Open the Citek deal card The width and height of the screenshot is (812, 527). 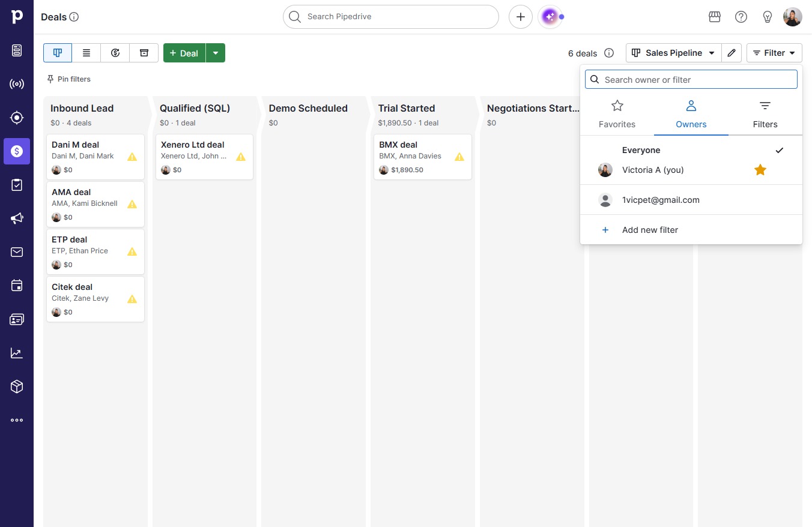pyautogui.click(x=95, y=299)
